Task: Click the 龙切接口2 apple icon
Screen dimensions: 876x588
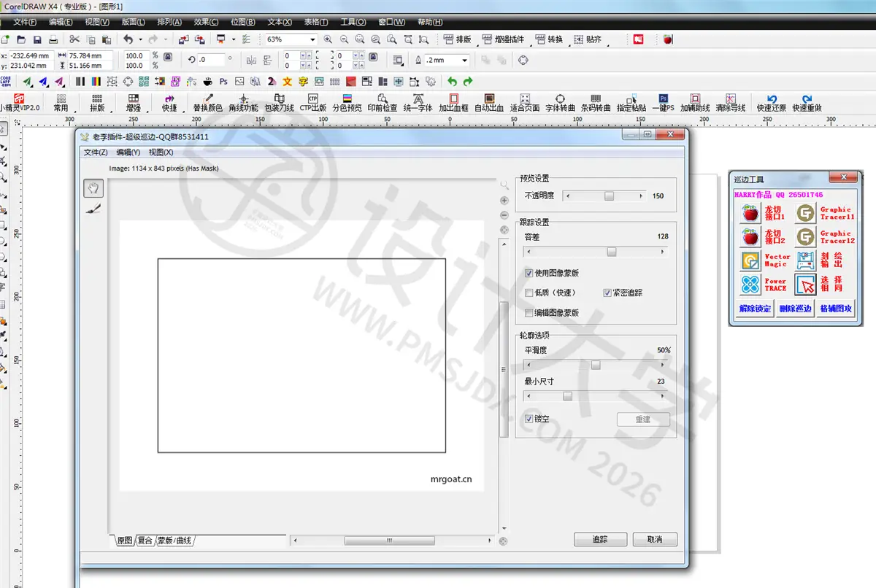Action: (750, 237)
